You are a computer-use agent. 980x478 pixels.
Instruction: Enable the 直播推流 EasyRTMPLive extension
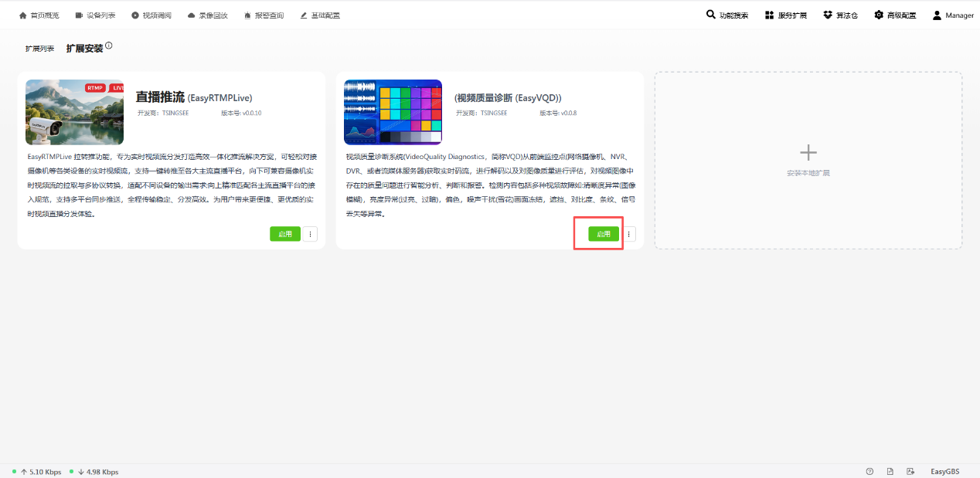coord(285,234)
